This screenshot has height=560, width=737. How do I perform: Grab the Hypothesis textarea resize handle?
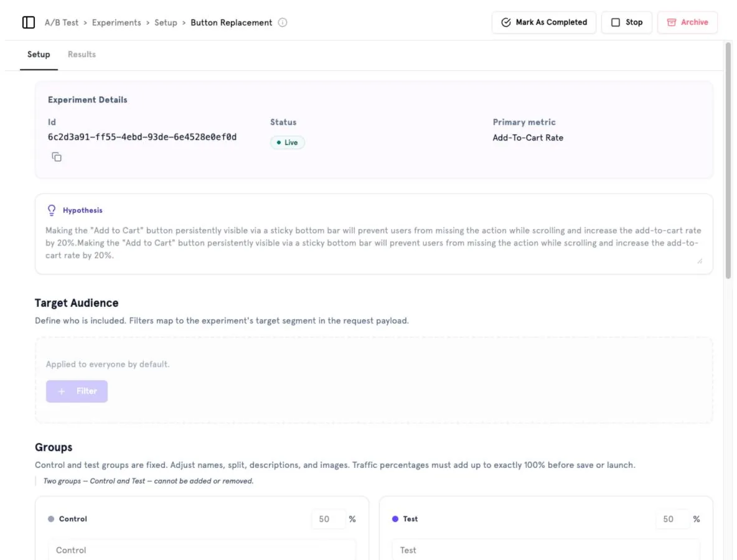(700, 261)
